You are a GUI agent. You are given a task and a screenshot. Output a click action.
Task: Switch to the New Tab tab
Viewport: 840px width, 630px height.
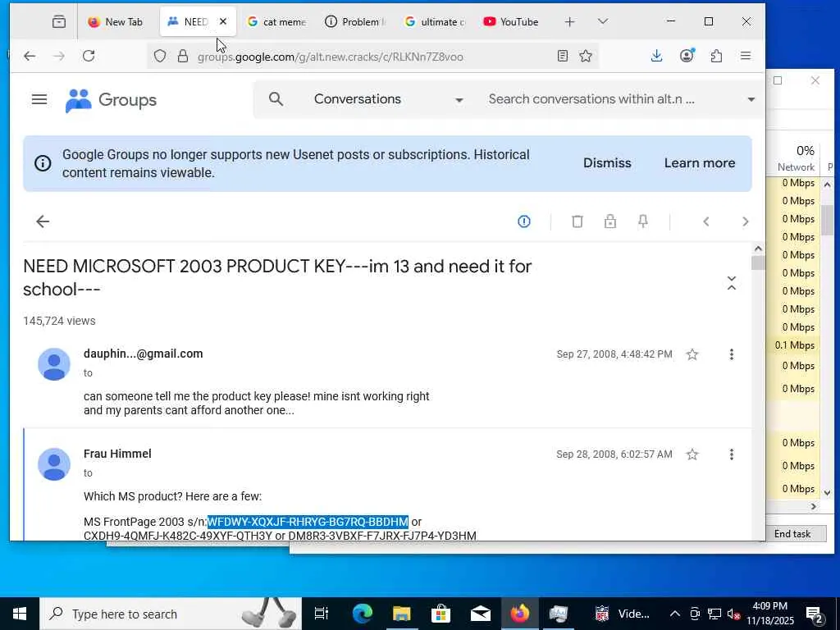click(x=116, y=22)
